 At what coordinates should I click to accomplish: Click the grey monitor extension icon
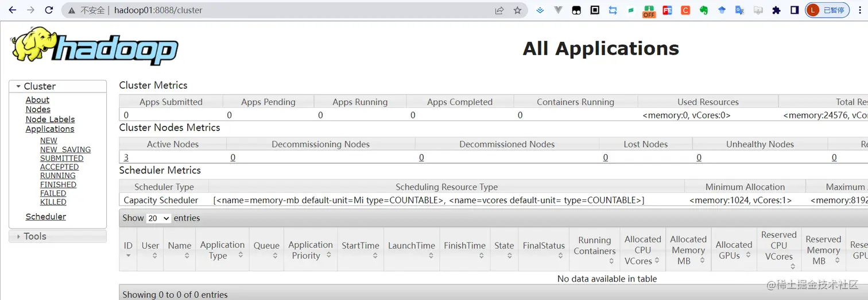point(758,10)
